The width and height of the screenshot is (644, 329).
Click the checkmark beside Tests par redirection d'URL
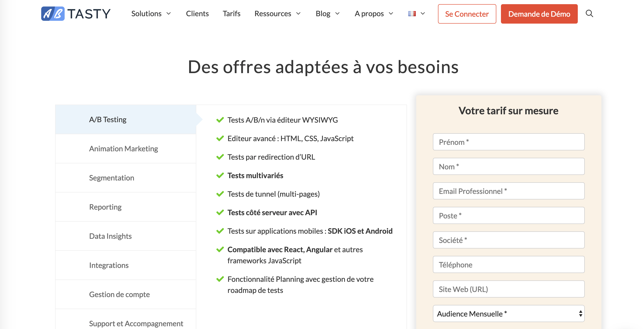coord(220,157)
